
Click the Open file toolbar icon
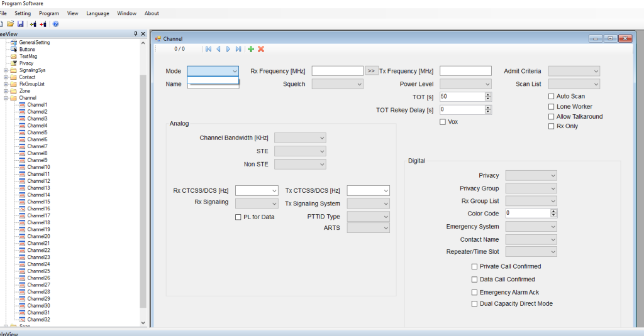(11, 24)
